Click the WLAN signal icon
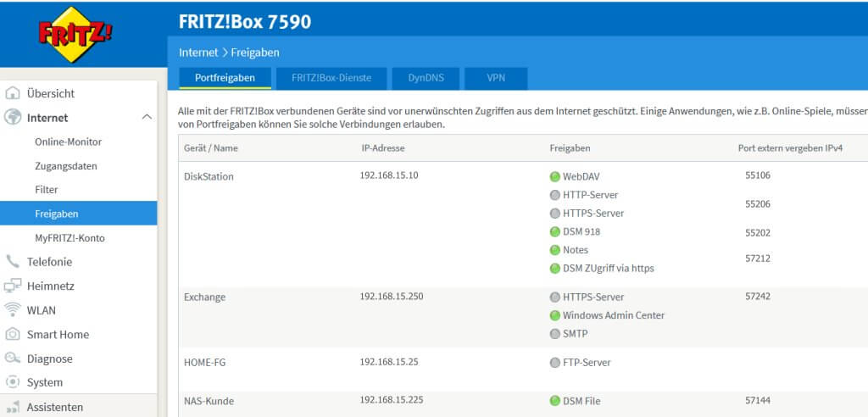Viewport: 868px width, 417px height. coord(12,309)
